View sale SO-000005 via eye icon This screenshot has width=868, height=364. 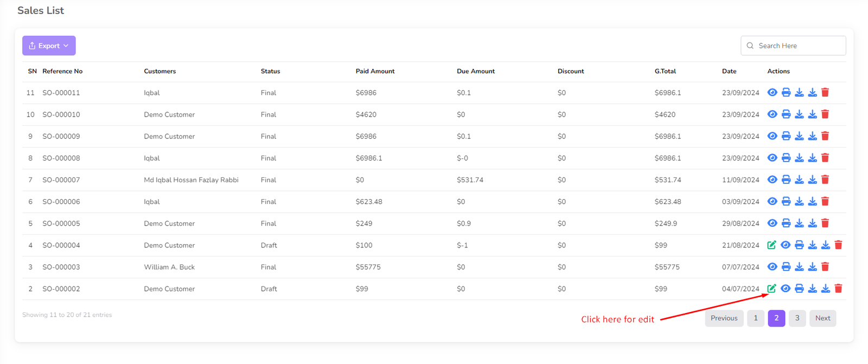[773, 223]
